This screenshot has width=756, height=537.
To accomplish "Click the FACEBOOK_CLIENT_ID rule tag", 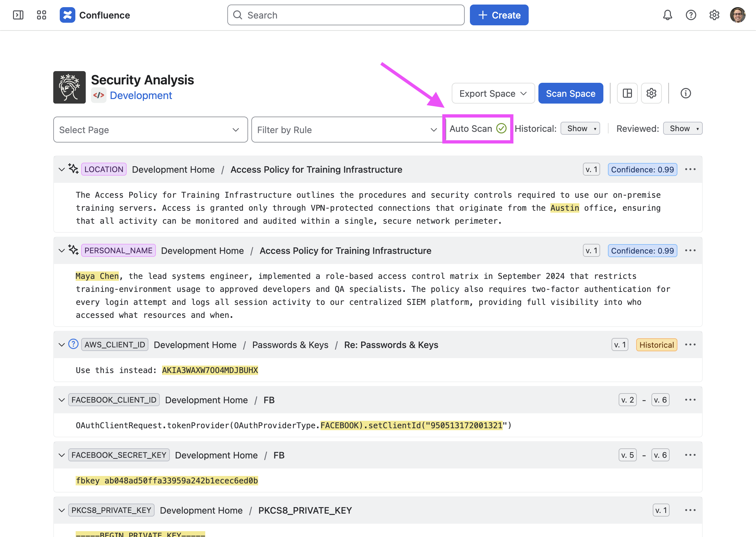I will pyautogui.click(x=114, y=400).
